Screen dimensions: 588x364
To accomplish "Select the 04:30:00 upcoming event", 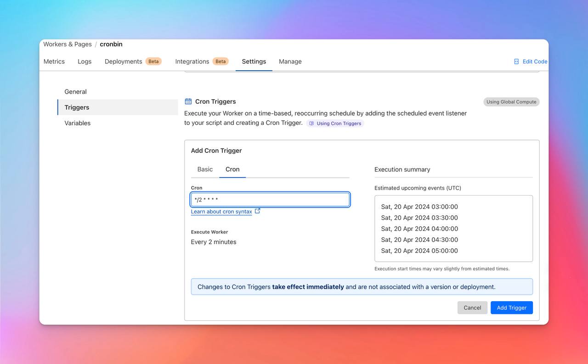I will 419,240.
